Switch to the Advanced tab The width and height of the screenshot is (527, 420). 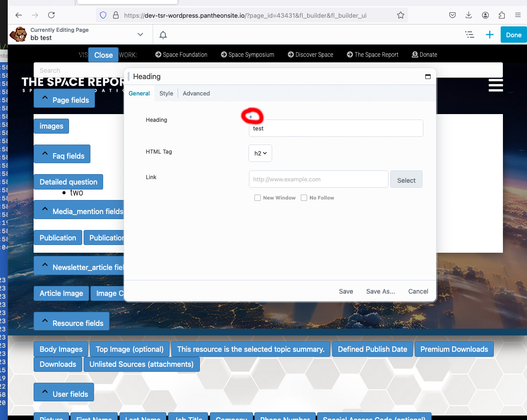click(x=196, y=94)
